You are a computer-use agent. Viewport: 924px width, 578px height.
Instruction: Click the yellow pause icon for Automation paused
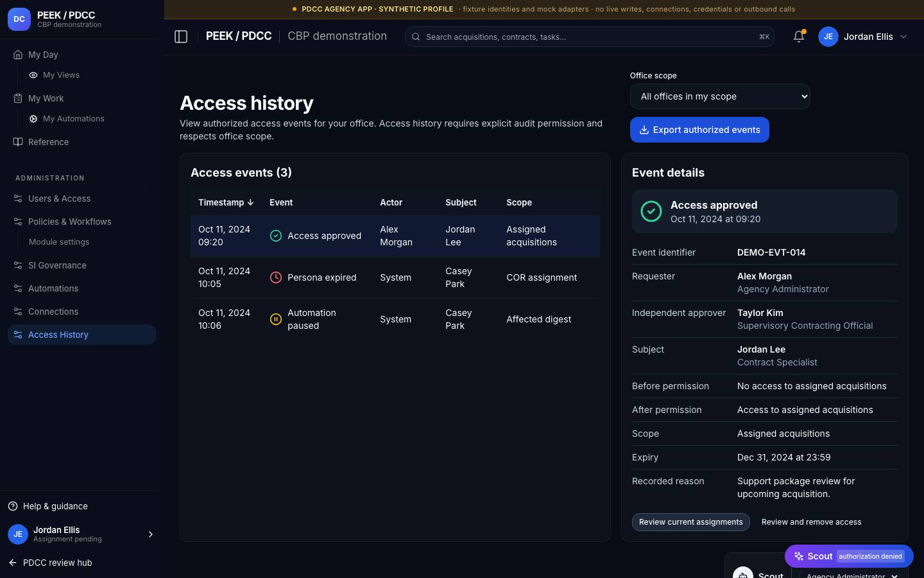click(x=276, y=319)
